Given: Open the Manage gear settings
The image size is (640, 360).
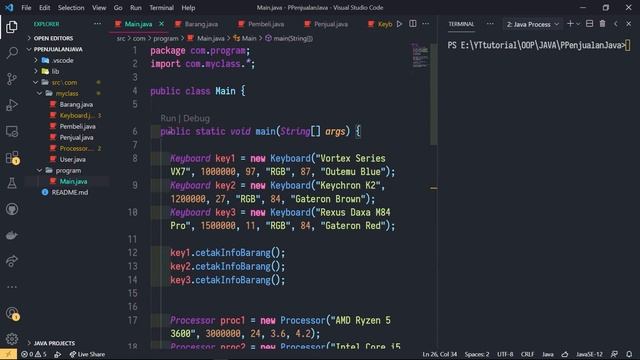Looking at the screenshot, I should tap(12, 338).
